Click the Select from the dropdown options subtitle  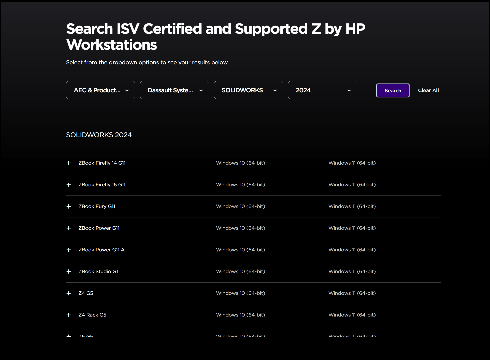(147, 62)
